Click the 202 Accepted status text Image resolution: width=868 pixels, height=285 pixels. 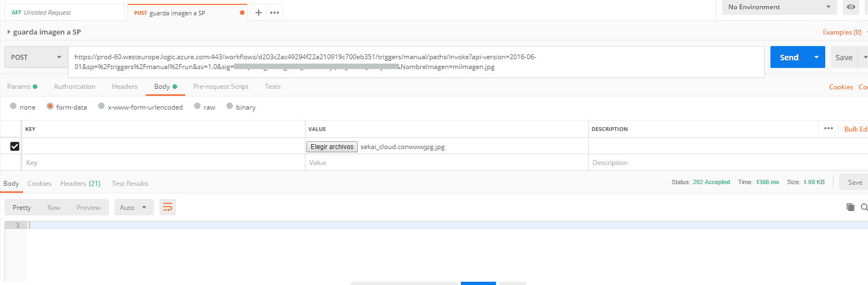click(x=711, y=182)
